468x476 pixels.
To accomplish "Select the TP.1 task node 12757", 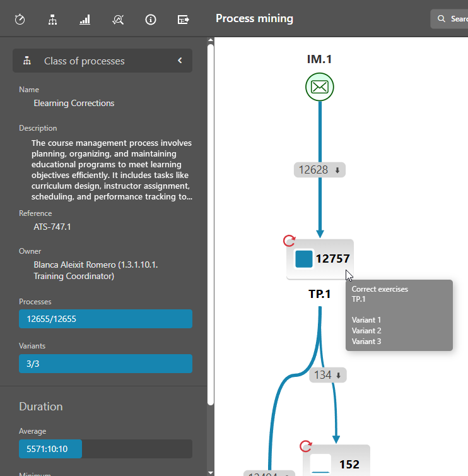I will point(320,259).
